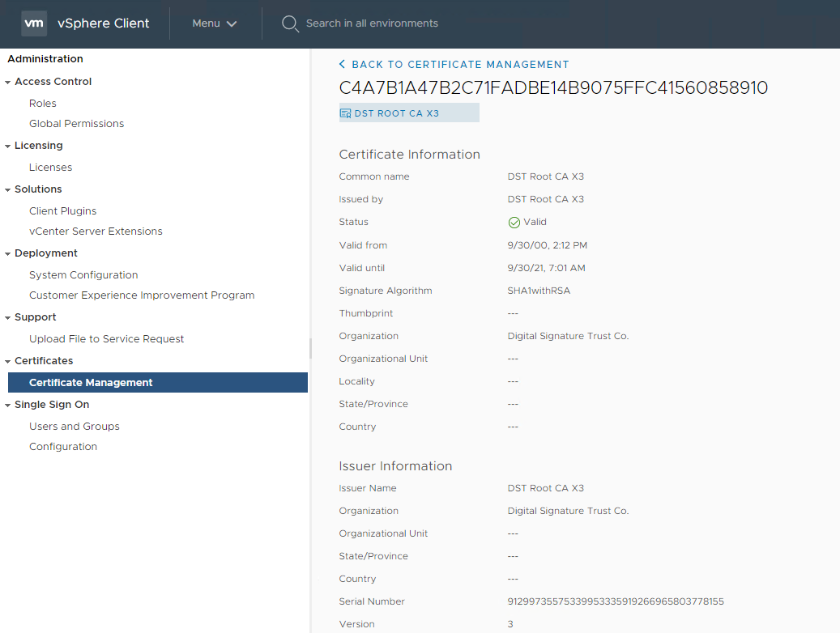Open Upload File to Service Request

107,339
